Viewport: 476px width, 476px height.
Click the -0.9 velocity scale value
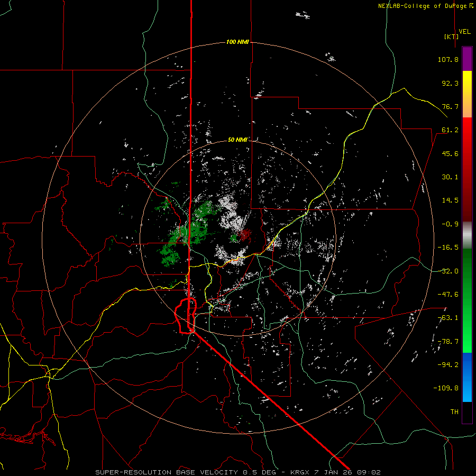pos(450,224)
